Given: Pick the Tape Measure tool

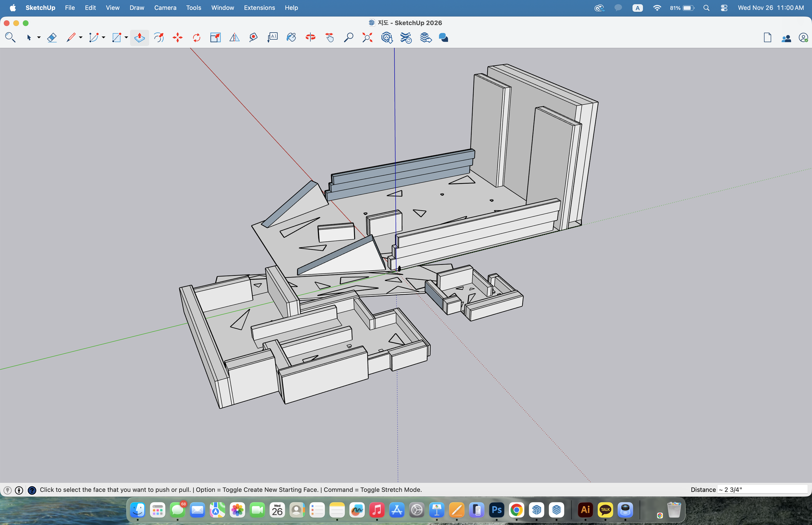Looking at the screenshot, I should tap(253, 38).
